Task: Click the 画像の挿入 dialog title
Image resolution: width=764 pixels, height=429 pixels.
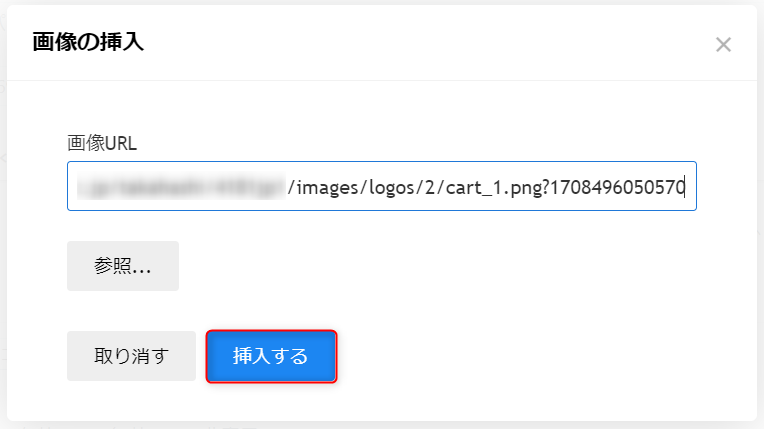Action: click(x=88, y=42)
